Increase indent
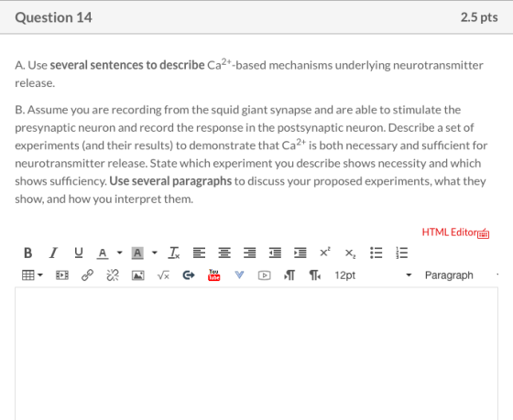Image resolution: width=513 pixels, height=420 pixels. (300, 253)
